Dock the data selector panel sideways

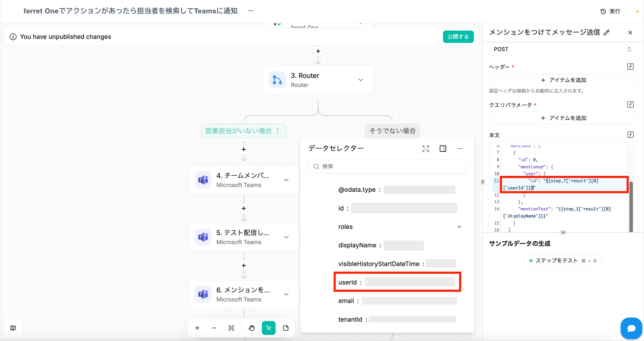(x=443, y=149)
